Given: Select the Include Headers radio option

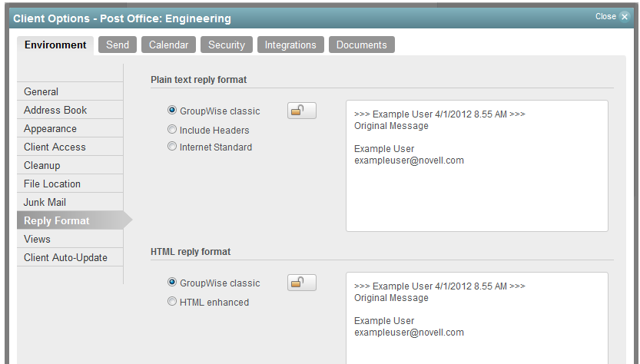Looking at the screenshot, I should (172, 130).
